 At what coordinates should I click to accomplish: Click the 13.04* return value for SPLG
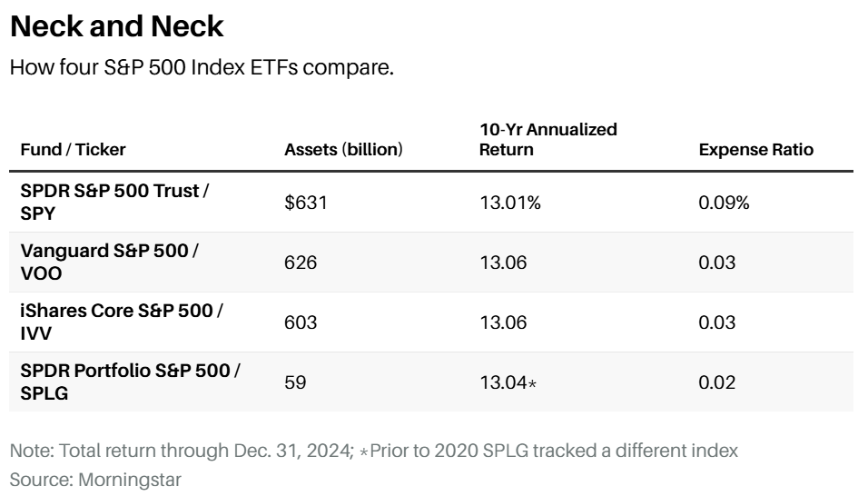point(508,382)
